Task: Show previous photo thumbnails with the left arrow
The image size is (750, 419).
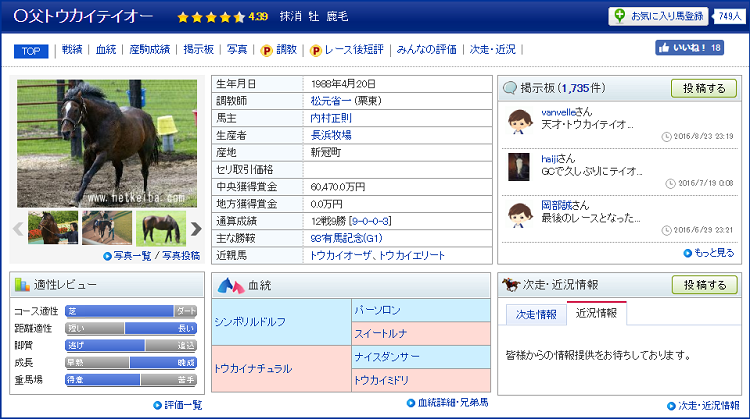Action: pyautogui.click(x=18, y=229)
